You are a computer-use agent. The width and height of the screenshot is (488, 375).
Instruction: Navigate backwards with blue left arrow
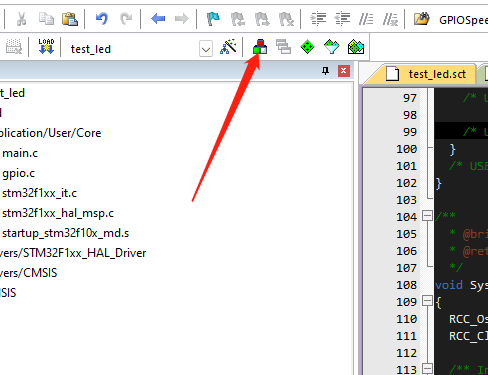pos(158,19)
